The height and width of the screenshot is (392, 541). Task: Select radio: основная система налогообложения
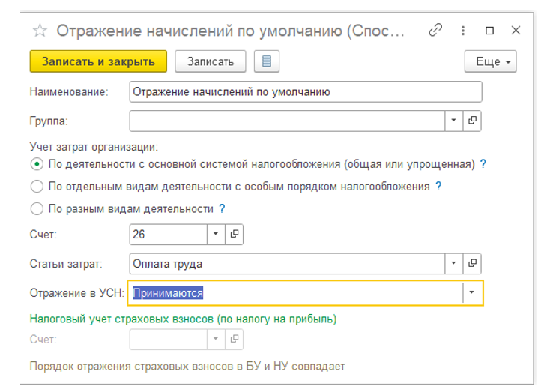point(37,164)
